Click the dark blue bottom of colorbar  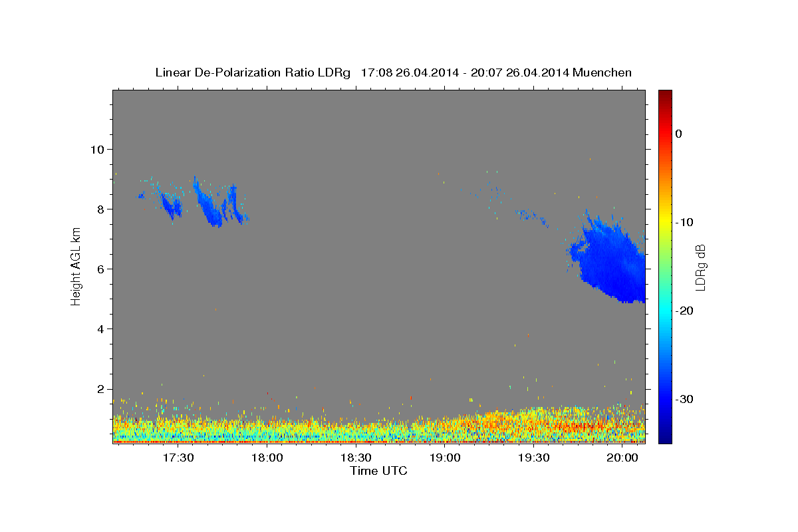click(x=665, y=436)
